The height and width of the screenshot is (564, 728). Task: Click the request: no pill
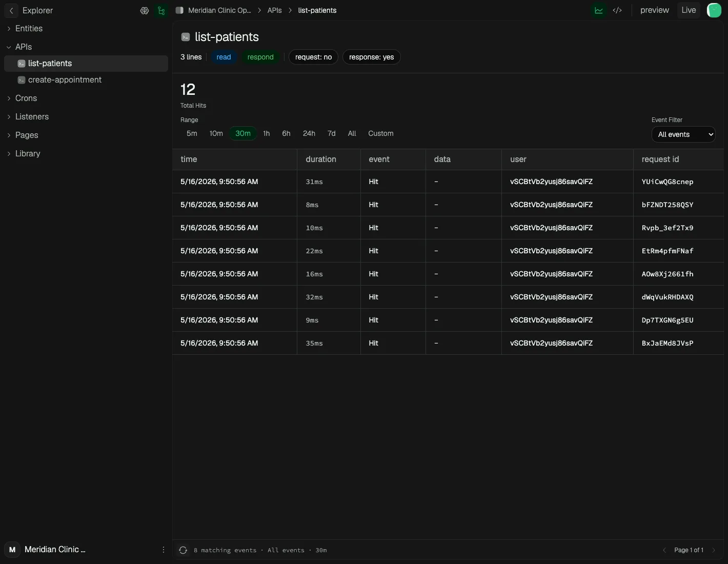313,57
